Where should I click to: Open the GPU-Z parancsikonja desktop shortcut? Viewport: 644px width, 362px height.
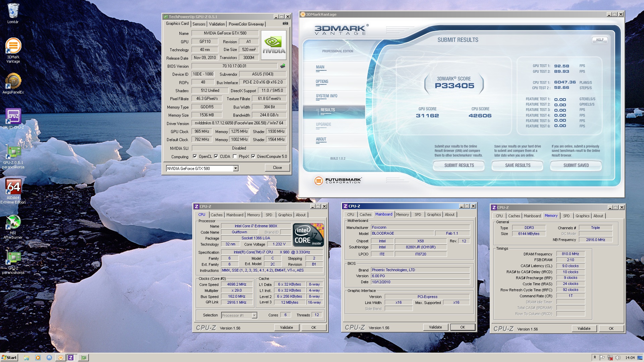13,262
